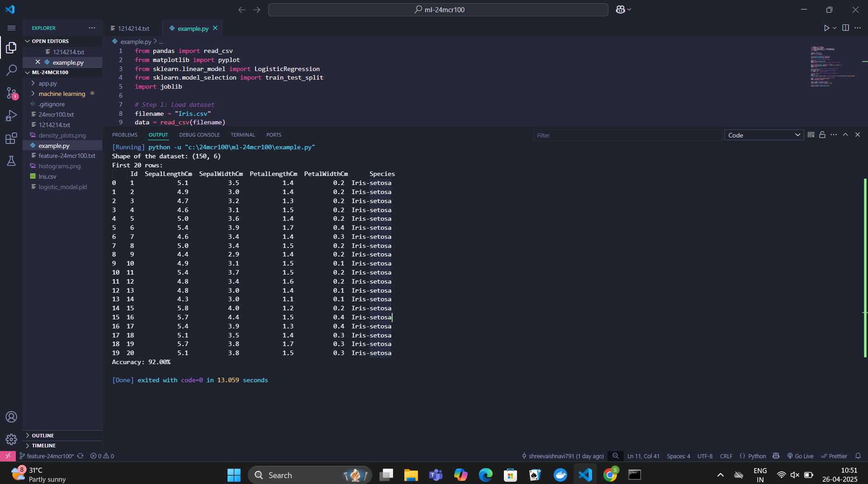Open Iris.csv in explorer
Screen dimensions: 868x484
[47, 176]
